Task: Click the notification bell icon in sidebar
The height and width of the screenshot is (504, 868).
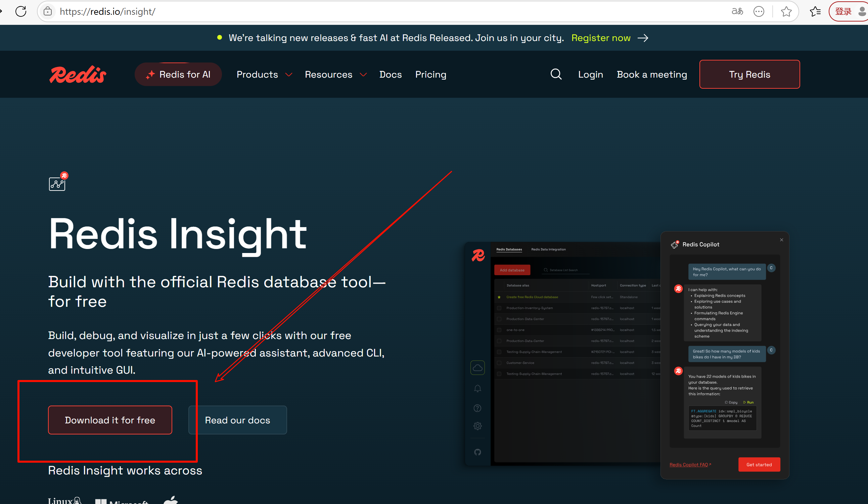Action: [x=477, y=388]
